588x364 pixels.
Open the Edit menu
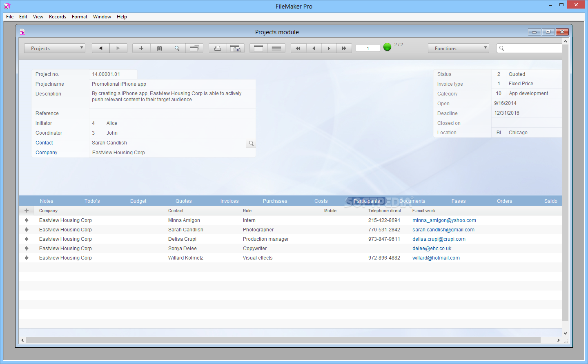(x=23, y=17)
